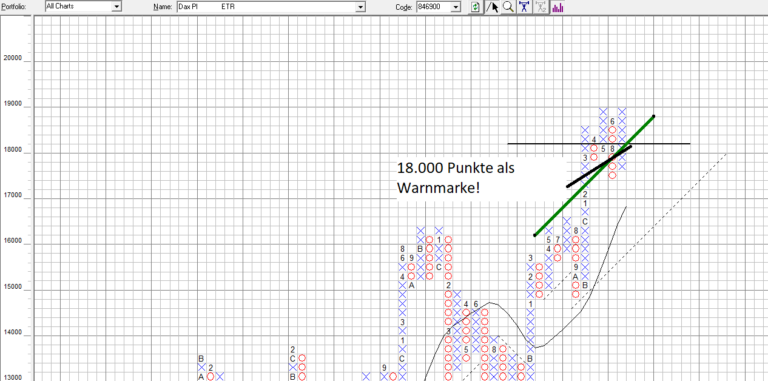Click the 19000 price axis label
Viewport: 768px width, 381px height.
point(13,104)
